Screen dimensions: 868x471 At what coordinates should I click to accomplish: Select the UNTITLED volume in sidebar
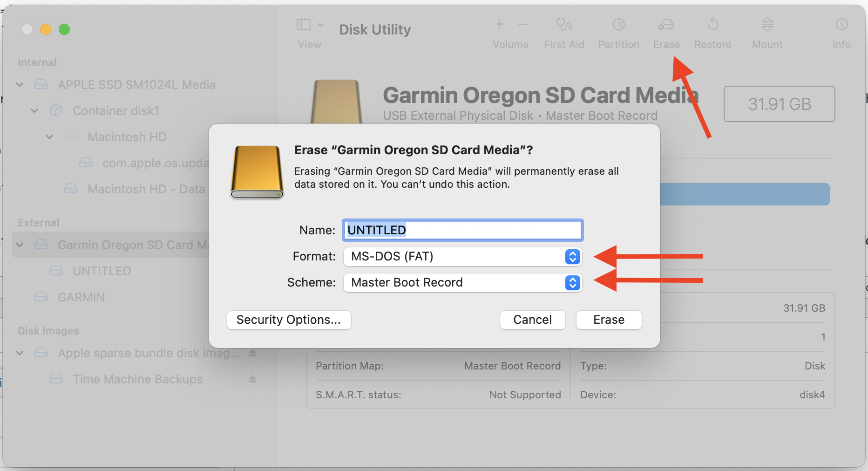102,271
